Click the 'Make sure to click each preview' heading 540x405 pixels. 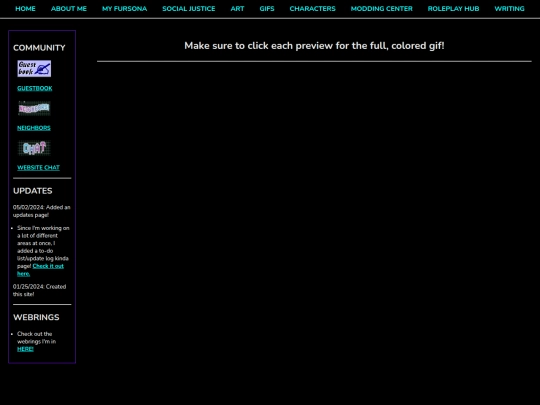[314, 46]
